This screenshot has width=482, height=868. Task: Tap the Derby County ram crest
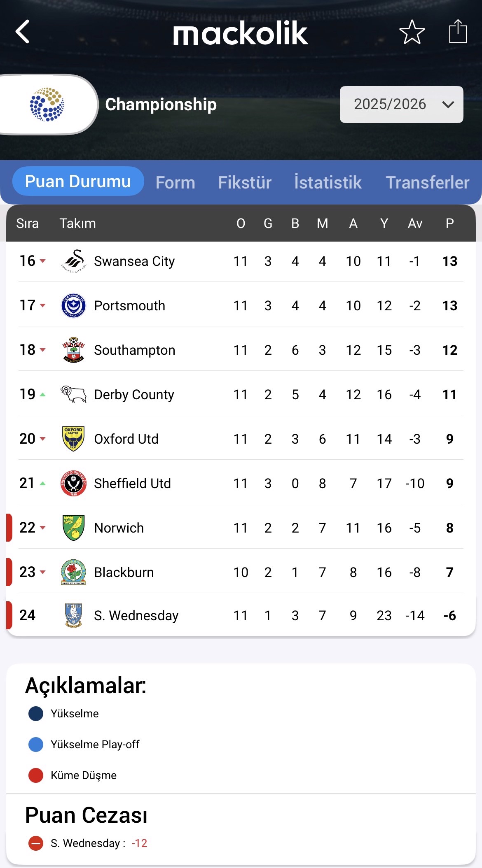pos(73,394)
